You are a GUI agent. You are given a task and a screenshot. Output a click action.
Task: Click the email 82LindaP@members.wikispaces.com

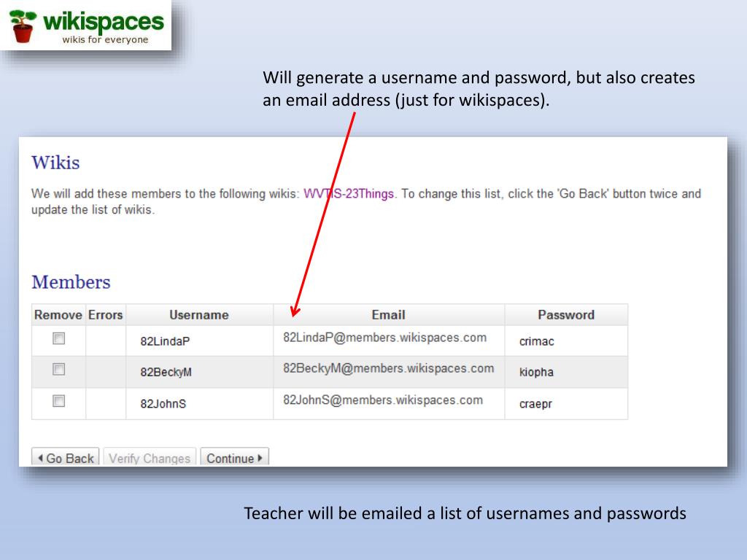pyautogui.click(x=385, y=338)
